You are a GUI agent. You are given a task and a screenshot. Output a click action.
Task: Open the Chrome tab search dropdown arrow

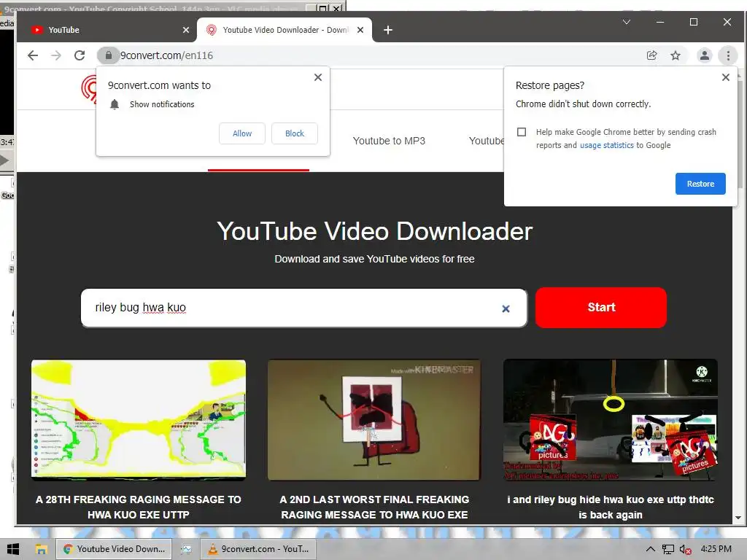click(627, 22)
